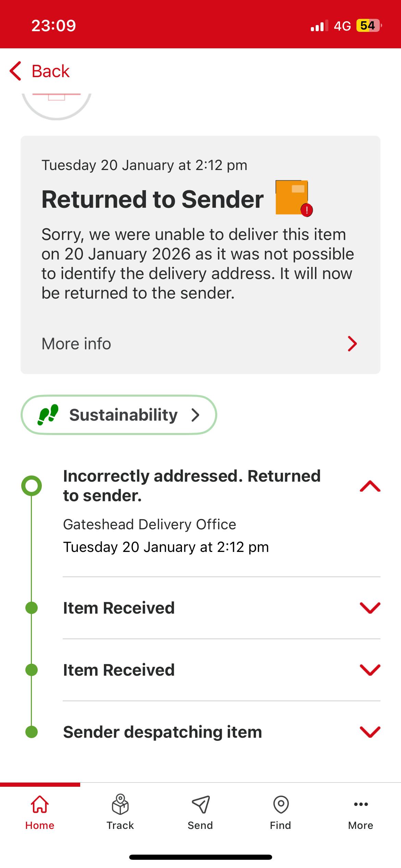The width and height of the screenshot is (401, 868).
Task: Open the Track tab label
Action: (120, 825)
